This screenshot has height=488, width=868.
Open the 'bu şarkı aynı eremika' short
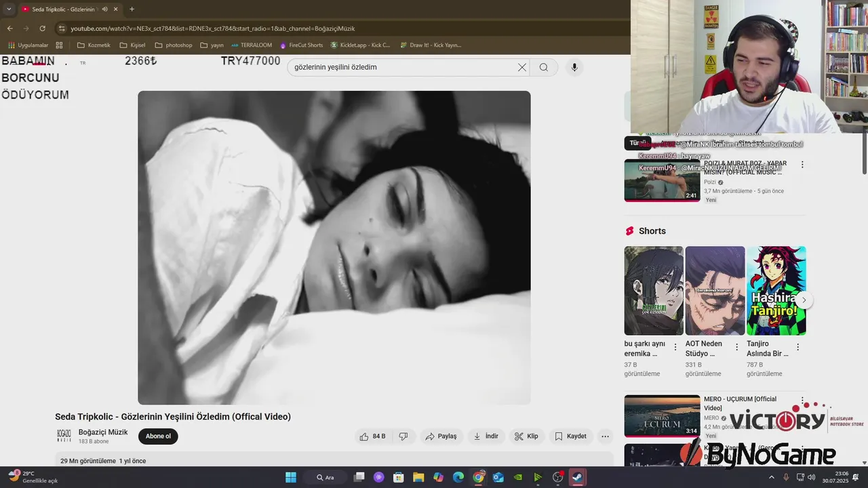(654, 291)
